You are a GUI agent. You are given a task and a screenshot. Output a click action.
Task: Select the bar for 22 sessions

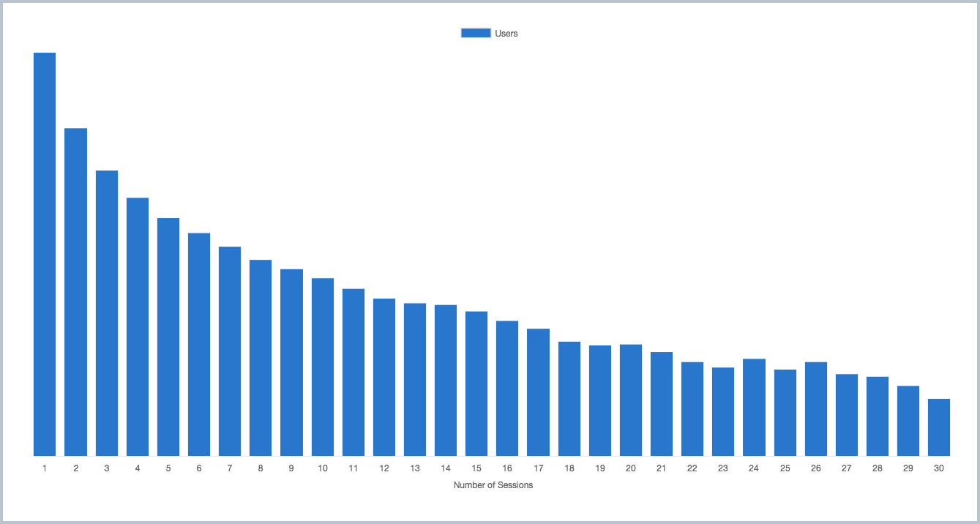point(692,409)
